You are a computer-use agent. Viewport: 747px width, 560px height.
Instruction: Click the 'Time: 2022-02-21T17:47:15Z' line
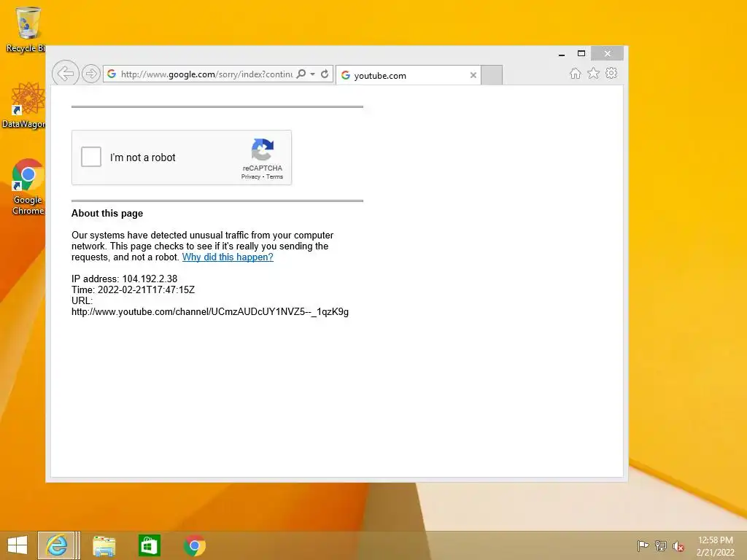click(133, 290)
